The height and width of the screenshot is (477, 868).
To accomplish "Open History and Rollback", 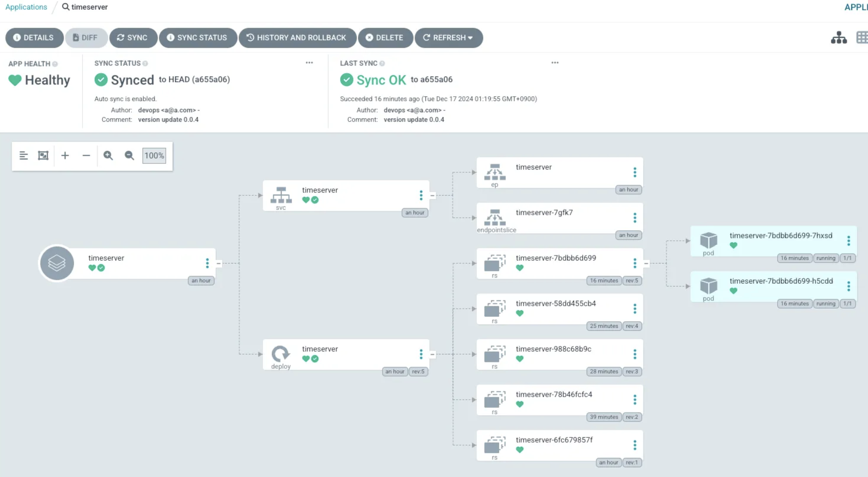I will 297,37.
